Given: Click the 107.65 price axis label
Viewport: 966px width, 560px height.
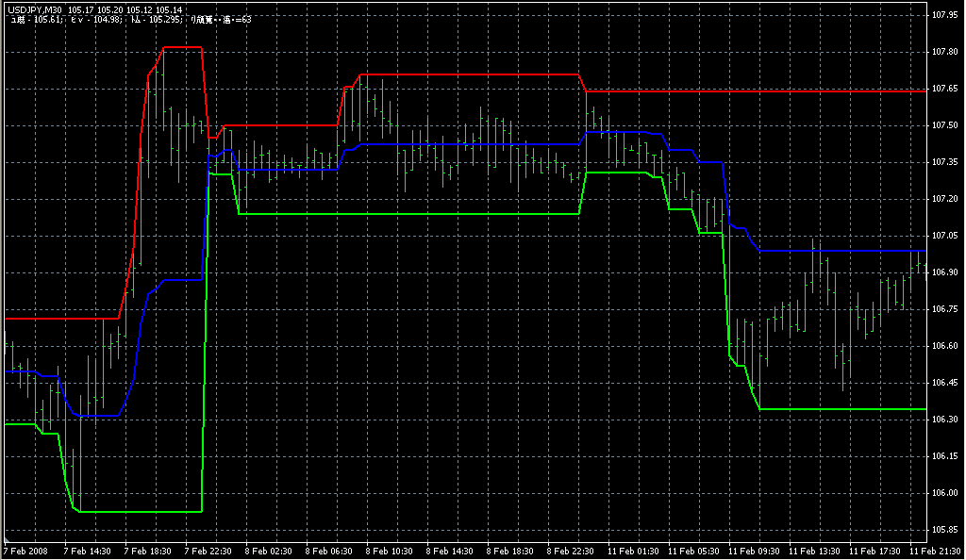Looking at the screenshot, I should click(945, 89).
